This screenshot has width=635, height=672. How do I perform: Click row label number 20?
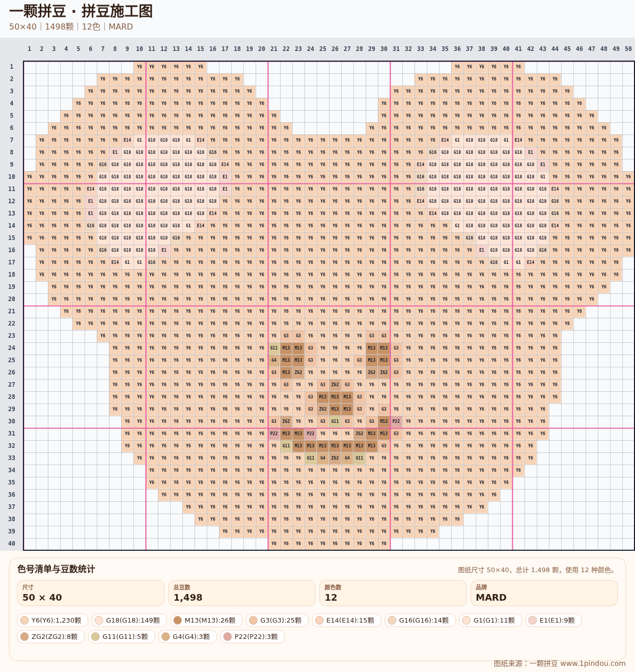(12, 299)
